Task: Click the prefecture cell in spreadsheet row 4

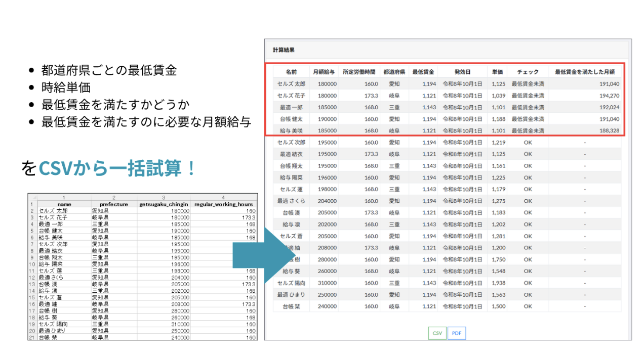Action: 114,223
